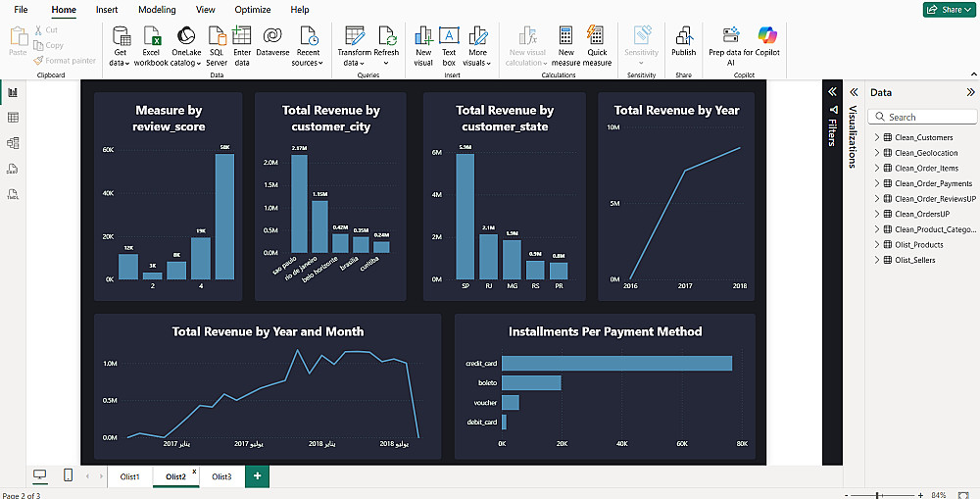The height and width of the screenshot is (499, 980).
Task: Click the Cut button
Action: 46,29
